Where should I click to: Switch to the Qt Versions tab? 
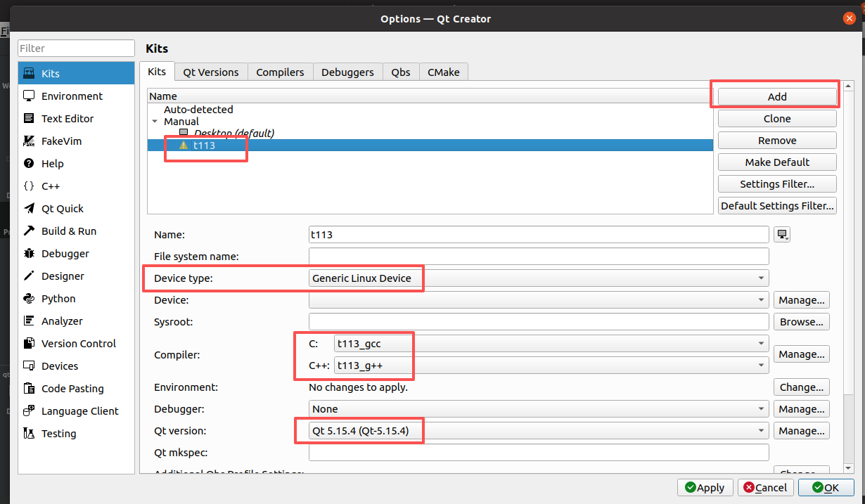(x=210, y=72)
